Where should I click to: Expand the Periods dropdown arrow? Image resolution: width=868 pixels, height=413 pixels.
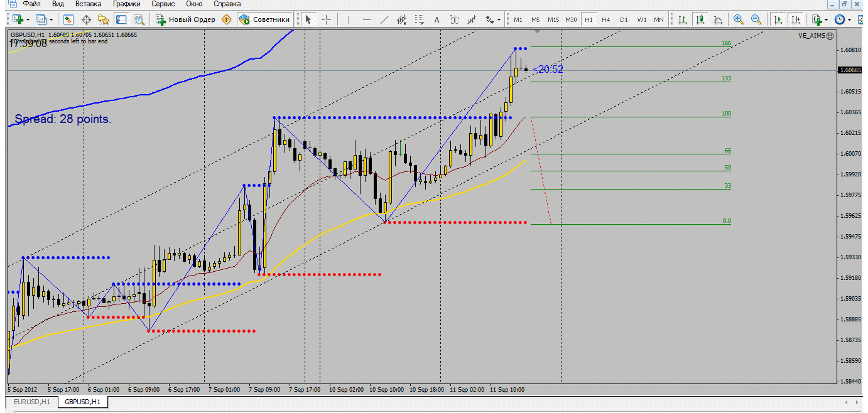(x=850, y=19)
